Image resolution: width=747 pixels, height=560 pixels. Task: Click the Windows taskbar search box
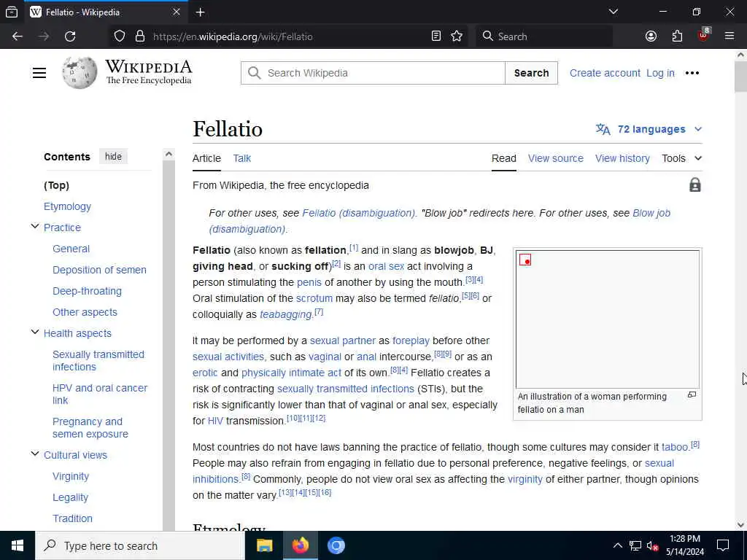(x=139, y=545)
